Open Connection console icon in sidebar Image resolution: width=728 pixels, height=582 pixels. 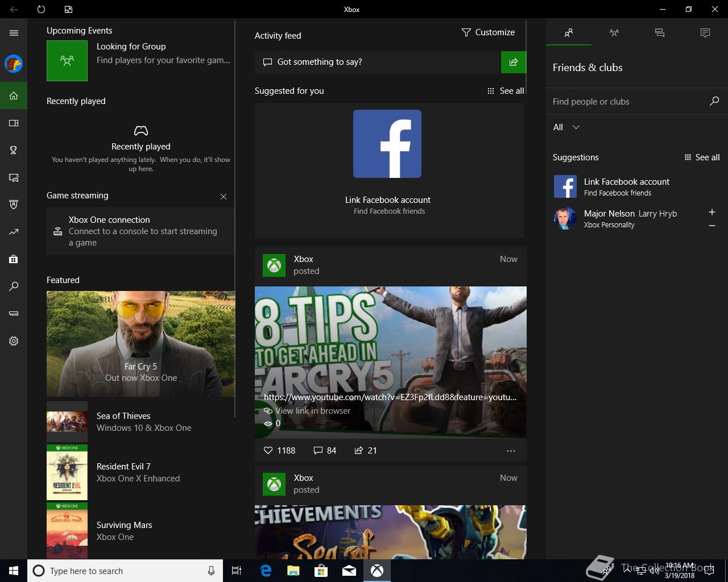(x=14, y=314)
